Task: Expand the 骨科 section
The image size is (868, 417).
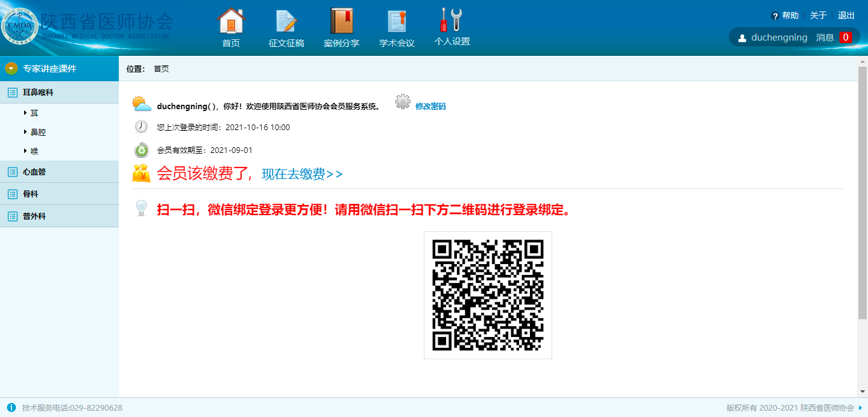Action: 59,194
